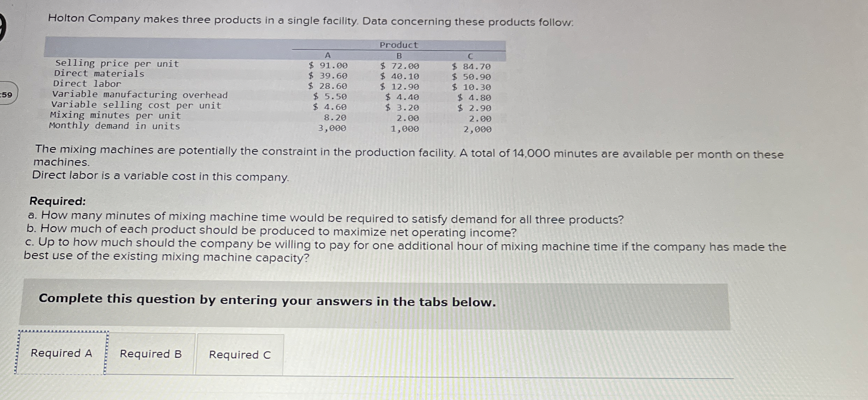868x400 pixels.
Task: Click the Product table header bar
Action: pyautogui.click(x=399, y=45)
